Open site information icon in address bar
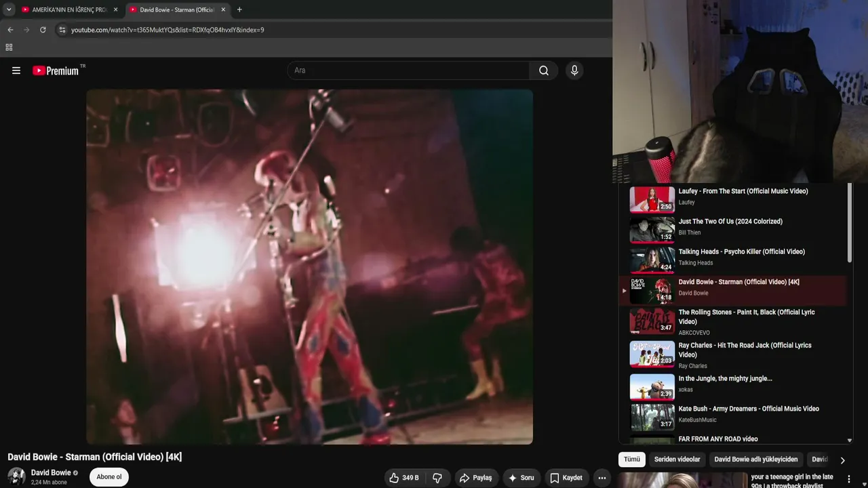 pos(62,30)
